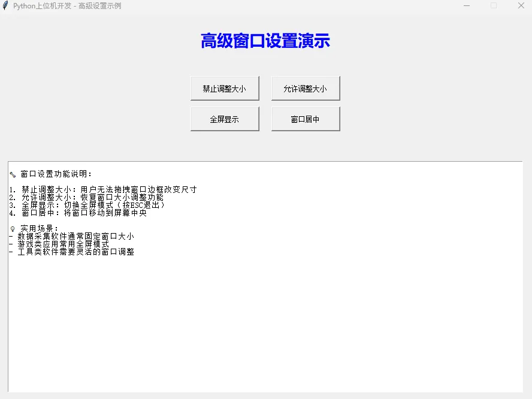Click the 高级窗口设置演示 blue heading

pos(265,41)
